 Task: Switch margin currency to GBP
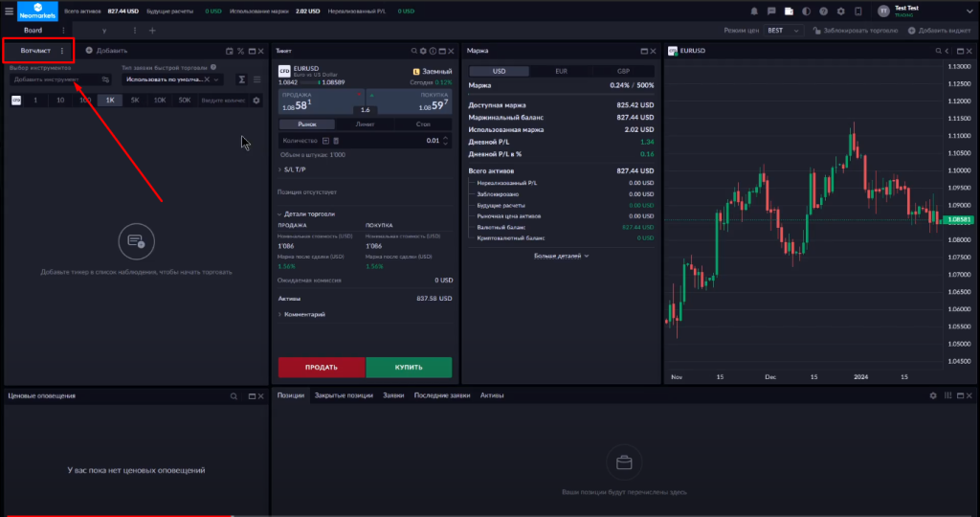coord(623,71)
